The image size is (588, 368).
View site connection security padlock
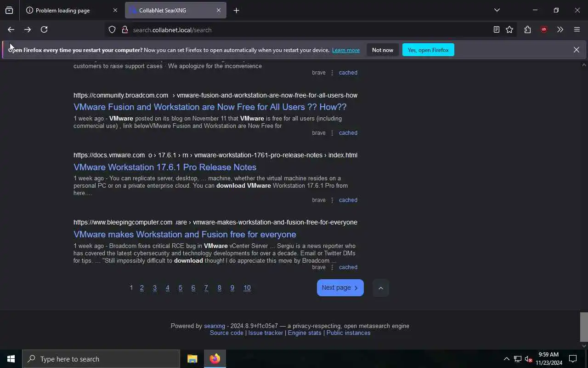pyautogui.click(x=124, y=29)
